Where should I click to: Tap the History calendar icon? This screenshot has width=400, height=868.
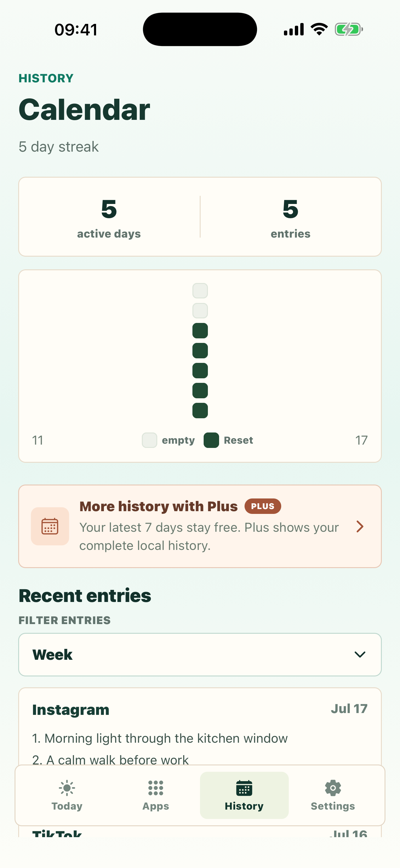pos(244,788)
